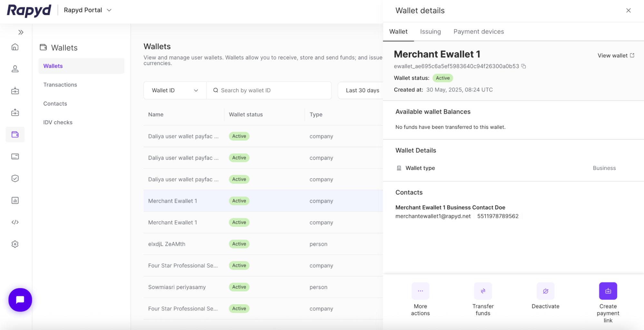Screen dimensions: 644x330
Task: Open the Wallet ID filter dropdown
Action: point(174,90)
